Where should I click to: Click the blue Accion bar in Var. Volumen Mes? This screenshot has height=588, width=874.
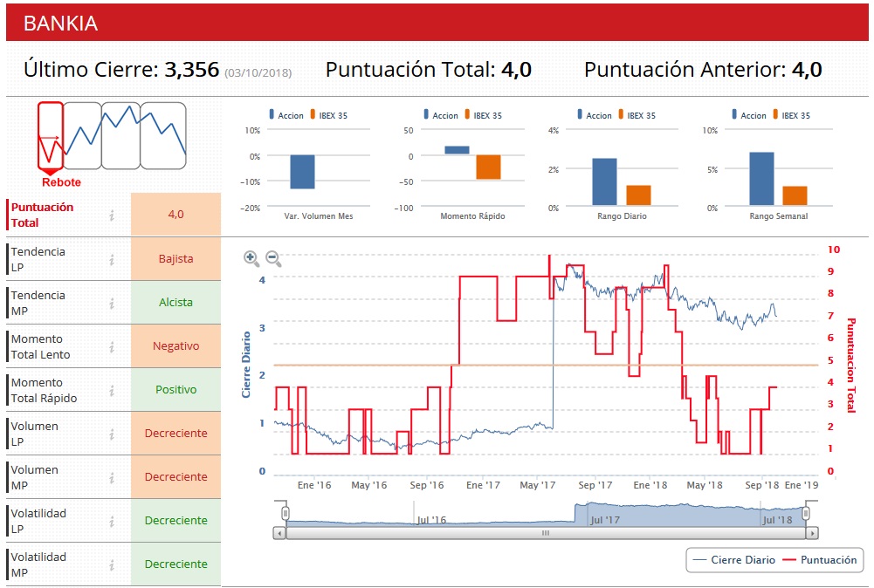(303, 172)
